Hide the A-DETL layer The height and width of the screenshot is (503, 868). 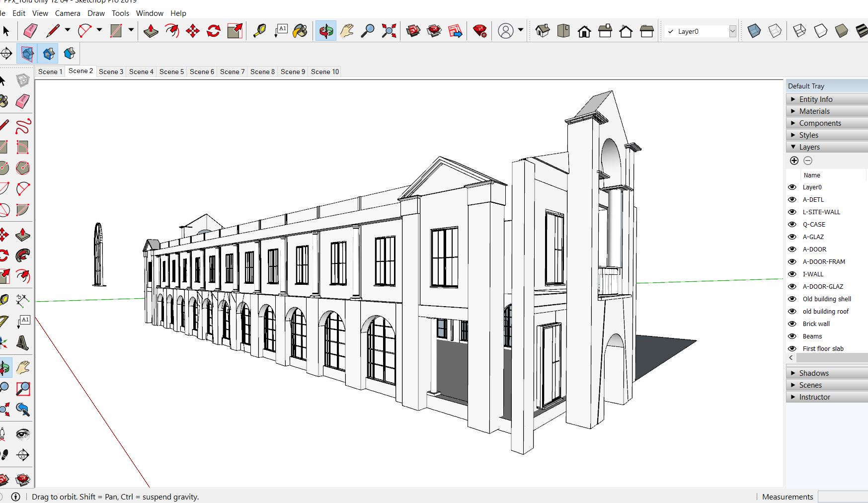(x=792, y=199)
